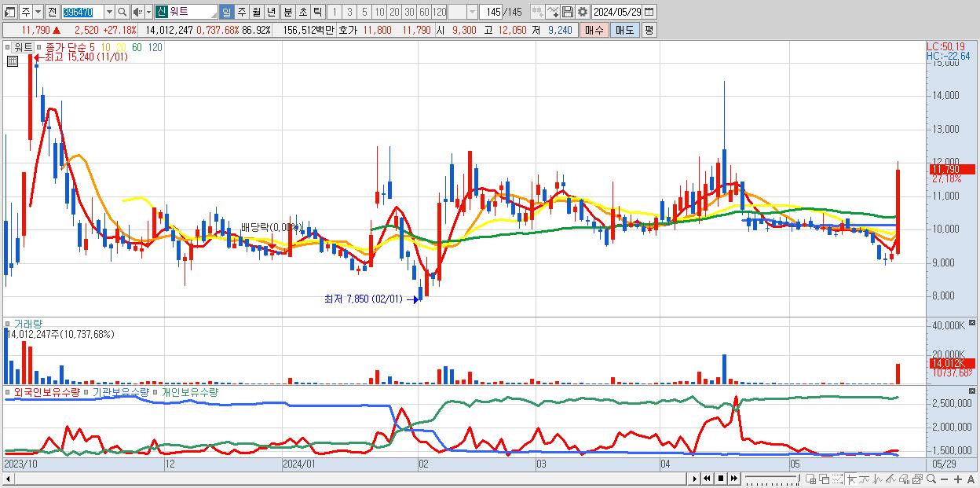The image size is (980, 488).
Task: Click the trend line drawing icon
Action: click(865, 479)
